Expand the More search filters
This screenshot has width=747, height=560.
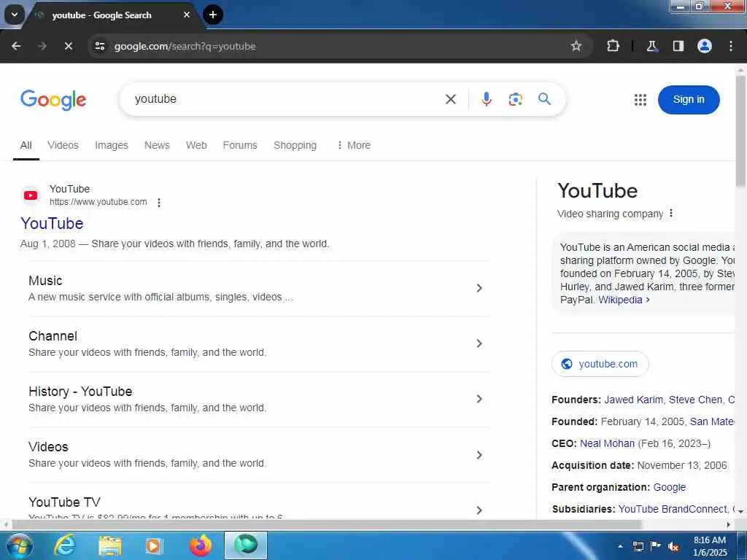(354, 145)
